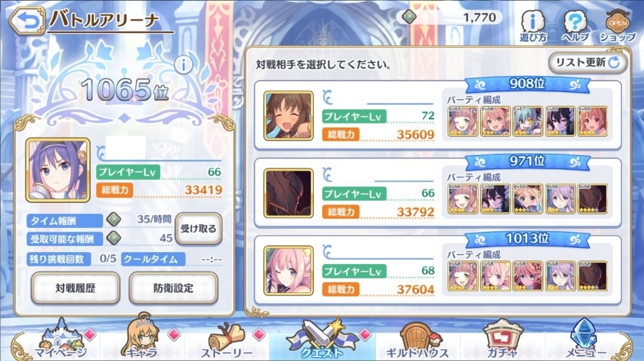This screenshot has width=644, height=361.
Task: Open 対戦履歴 battle history
Action: point(75,288)
